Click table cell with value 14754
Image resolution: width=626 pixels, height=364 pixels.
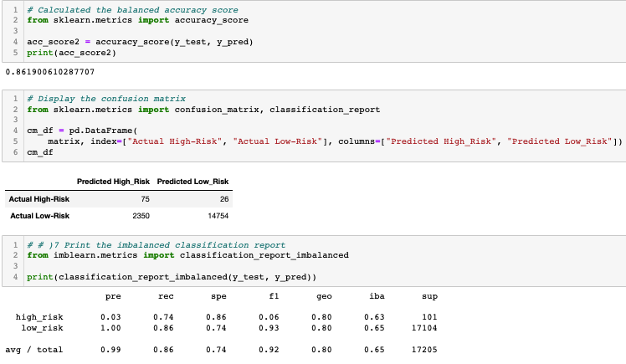[218, 216]
